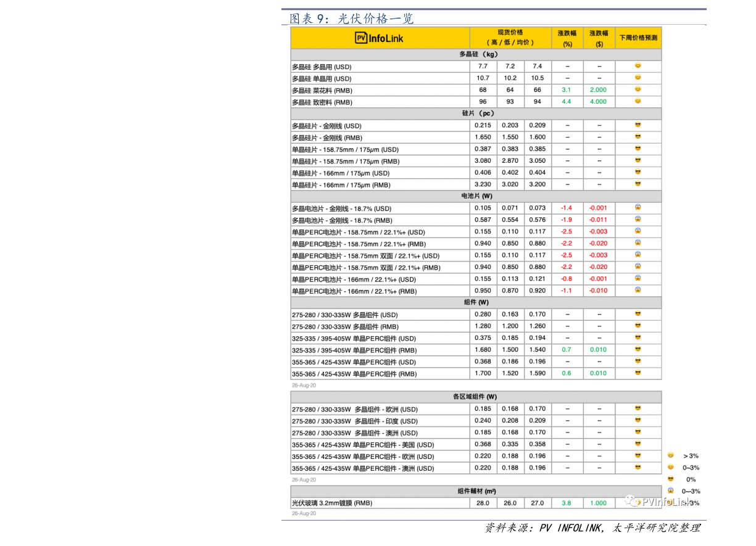Click the 26-Aug-20 date below 光伏玻璃 row

point(304,513)
